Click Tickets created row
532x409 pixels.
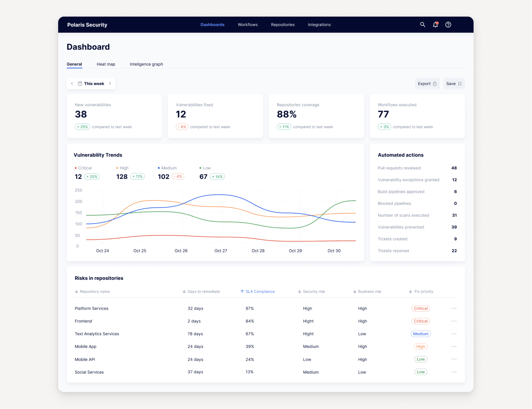[x=417, y=239]
